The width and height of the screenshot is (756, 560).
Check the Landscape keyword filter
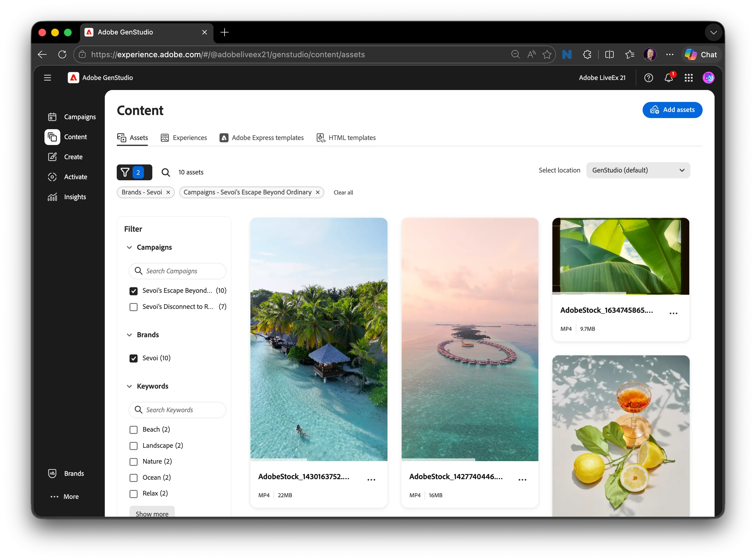134,446
